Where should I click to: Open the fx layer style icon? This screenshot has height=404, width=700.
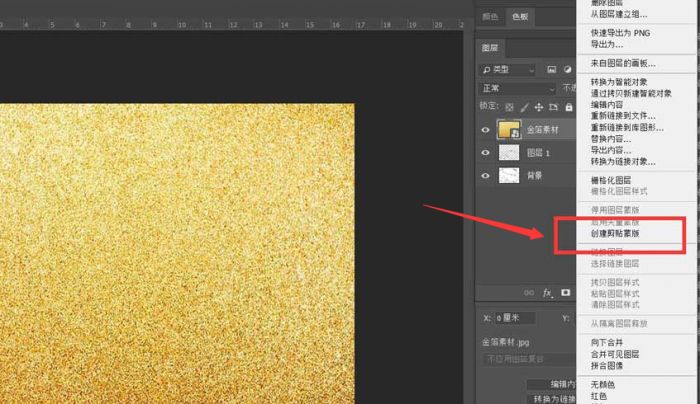[x=547, y=293]
